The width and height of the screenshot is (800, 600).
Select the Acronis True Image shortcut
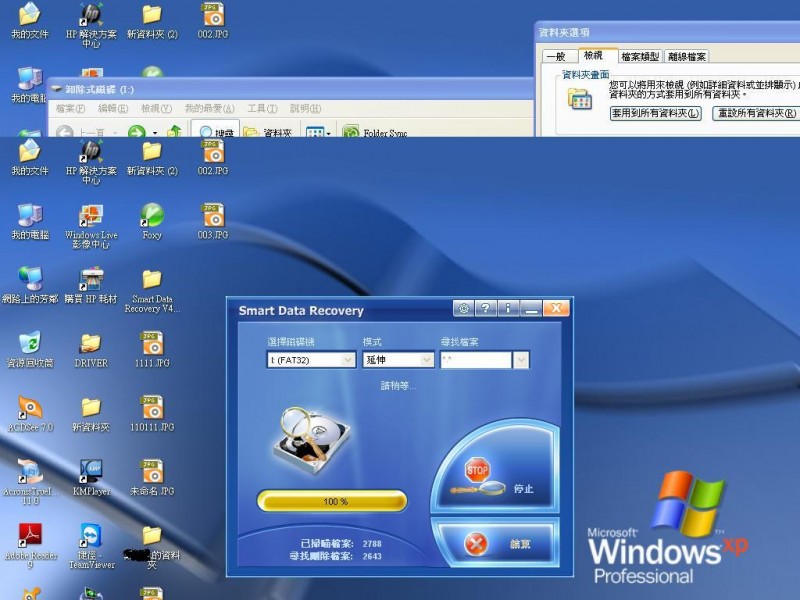[30, 482]
